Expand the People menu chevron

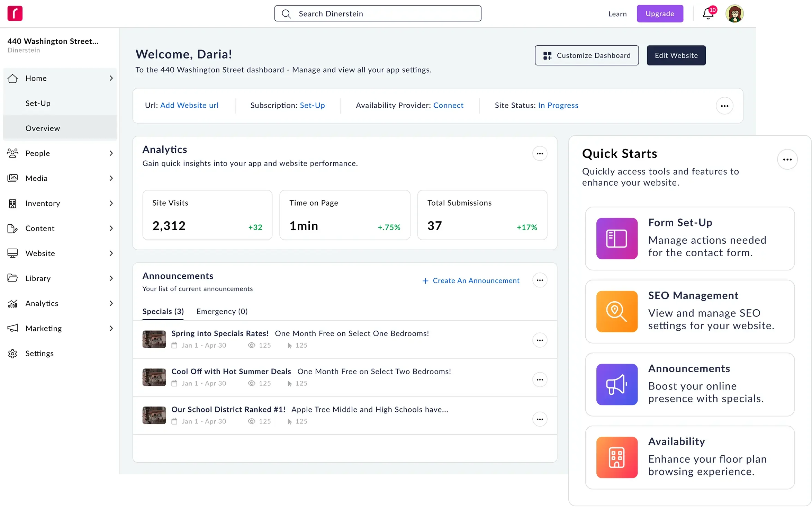pos(111,153)
